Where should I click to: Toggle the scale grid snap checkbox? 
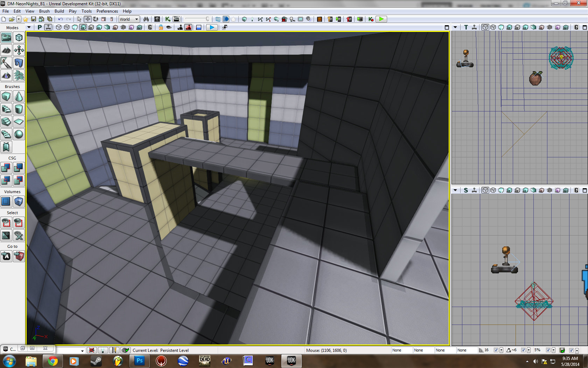point(548,350)
